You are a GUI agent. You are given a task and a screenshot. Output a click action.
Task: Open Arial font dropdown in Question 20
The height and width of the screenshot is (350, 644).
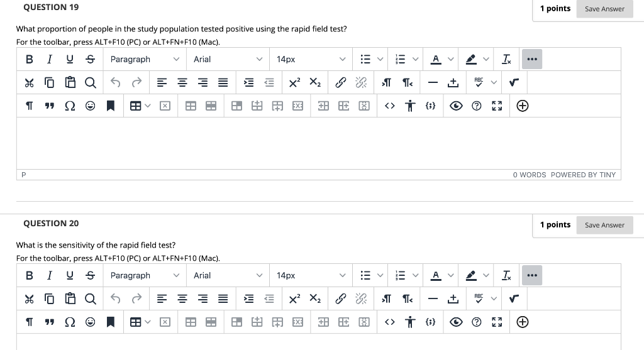(x=228, y=275)
